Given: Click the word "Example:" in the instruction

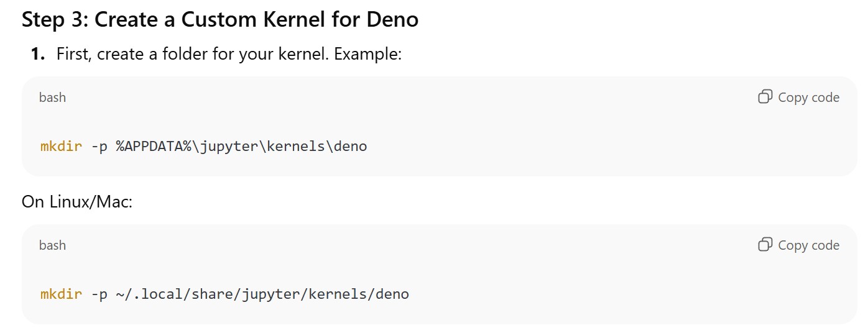Looking at the screenshot, I should click(x=368, y=54).
